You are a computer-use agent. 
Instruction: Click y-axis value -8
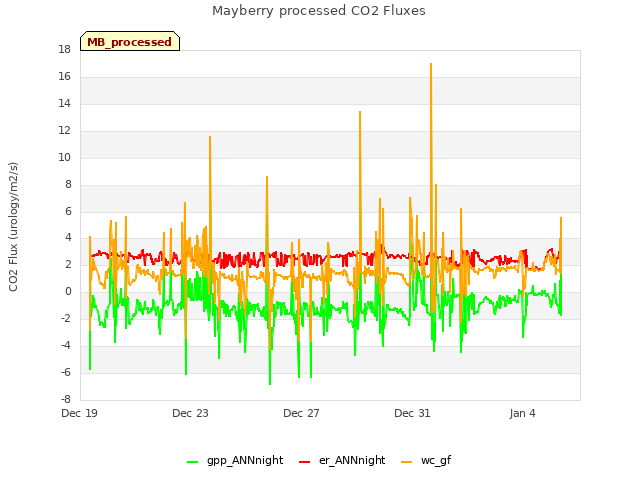pyautogui.click(x=66, y=399)
